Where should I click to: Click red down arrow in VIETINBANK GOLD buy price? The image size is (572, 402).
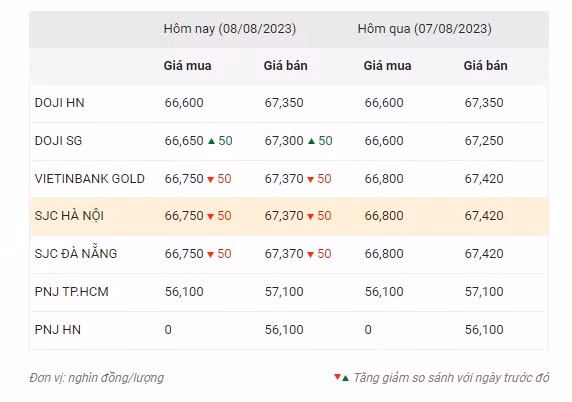[x=210, y=179]
